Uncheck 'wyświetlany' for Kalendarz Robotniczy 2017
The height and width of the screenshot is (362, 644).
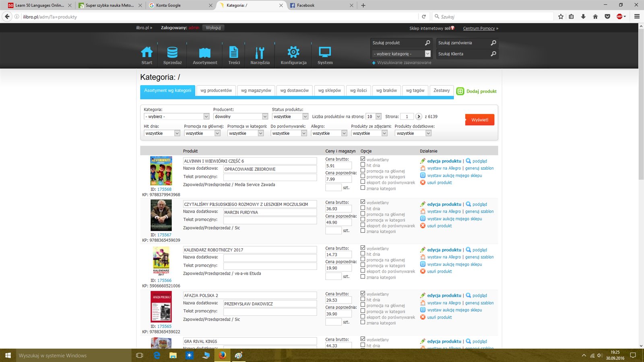click(363, 248)
